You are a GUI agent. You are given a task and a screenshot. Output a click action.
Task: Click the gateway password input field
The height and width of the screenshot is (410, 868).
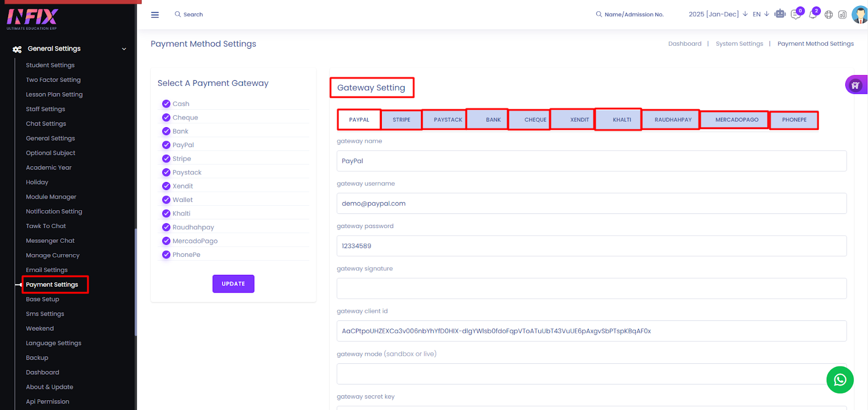coord(591,246)
